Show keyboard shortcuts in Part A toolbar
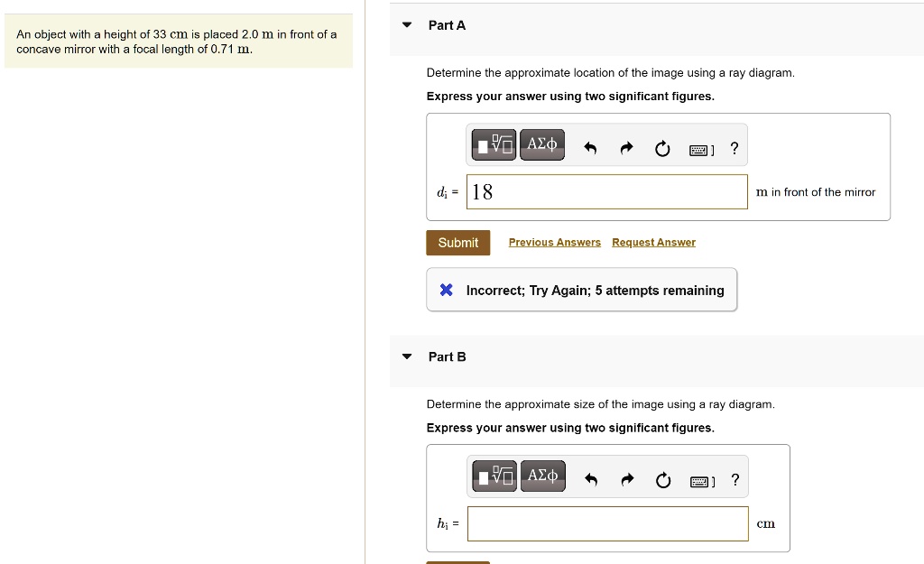This screenshot has height=564, width=924. click(701, 151)
